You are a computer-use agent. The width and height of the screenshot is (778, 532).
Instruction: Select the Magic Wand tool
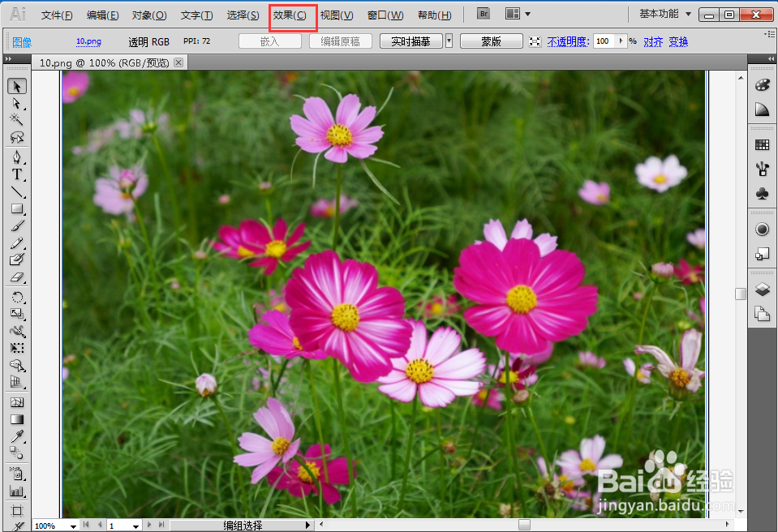pyautogui.click(x=17, y=119)
